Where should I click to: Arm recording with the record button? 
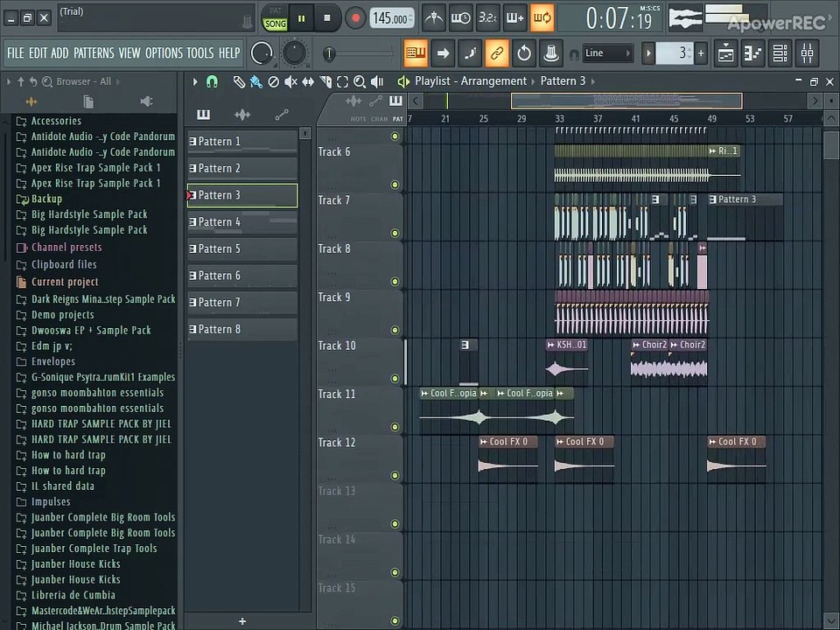355,18
